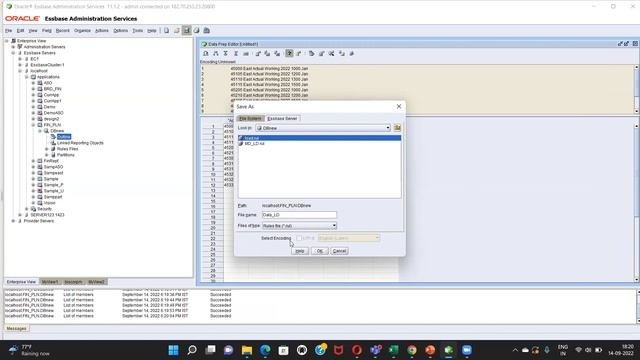
Task: Select the BRD_FIN application
Action: pos(52,89)
